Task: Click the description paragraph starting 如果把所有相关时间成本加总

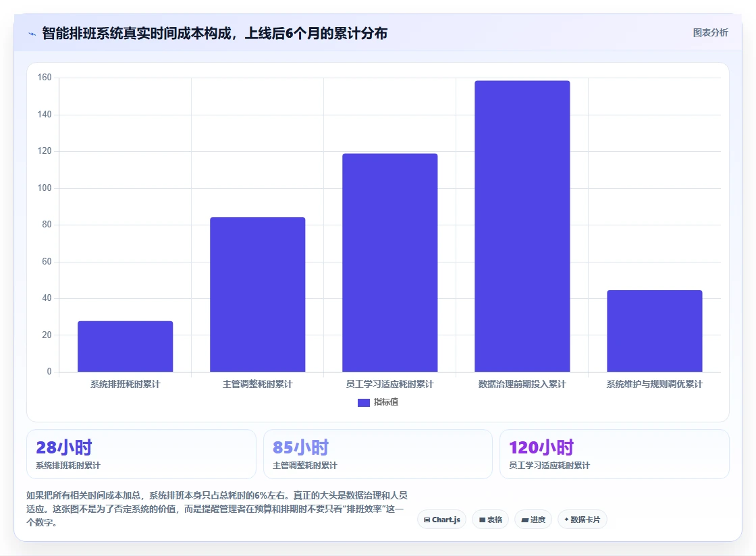Action: [x=217, y=509]
